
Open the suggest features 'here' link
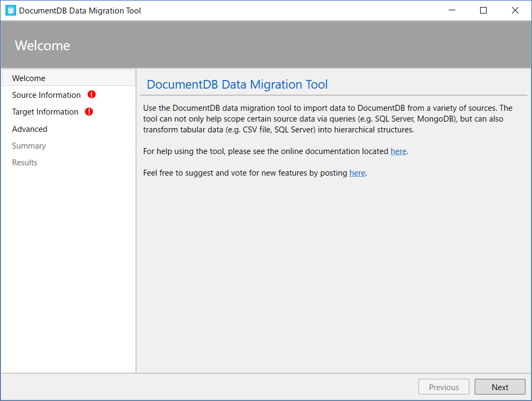pyautogui.click(x=357, y=173)
